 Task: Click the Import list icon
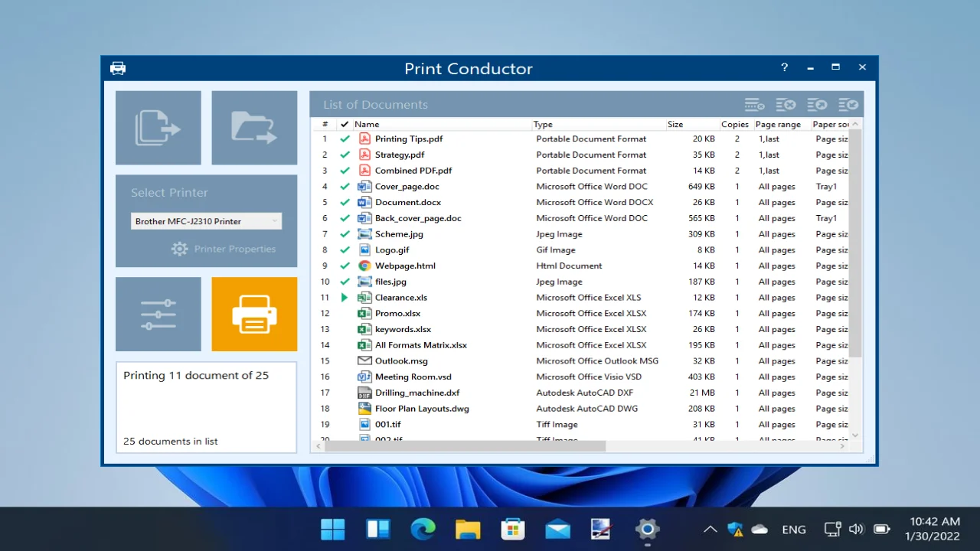[848, 105]
